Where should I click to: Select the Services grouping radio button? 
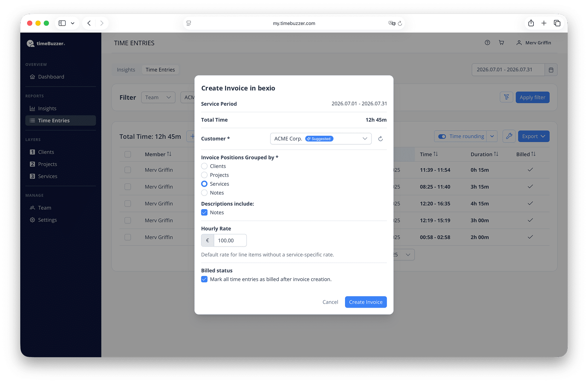pyautogui.click(x=205, y=184)
